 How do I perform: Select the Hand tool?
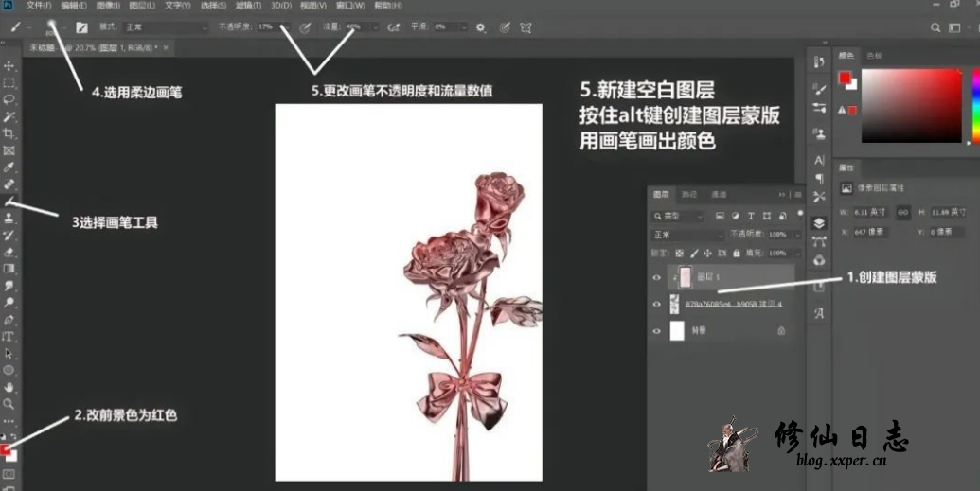(x=9, y=386)
